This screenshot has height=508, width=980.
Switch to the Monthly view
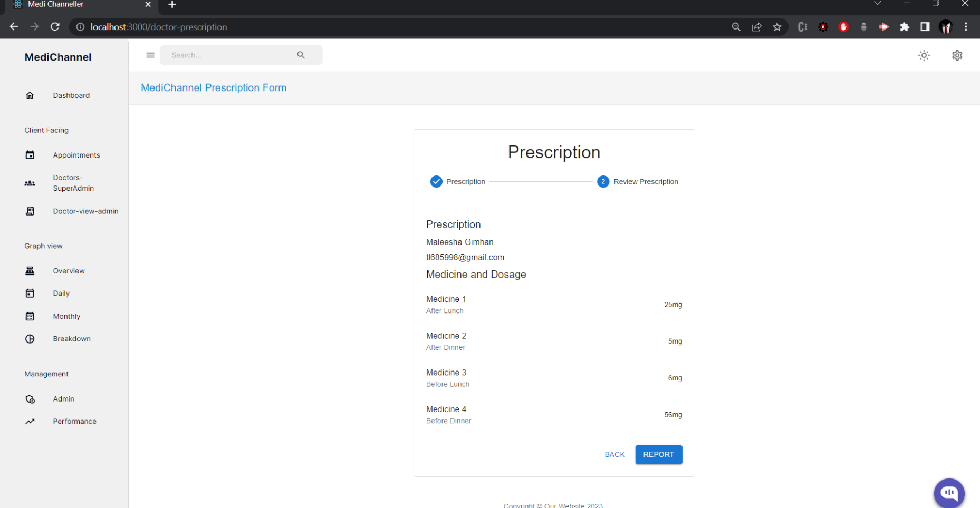pos(66,316)
